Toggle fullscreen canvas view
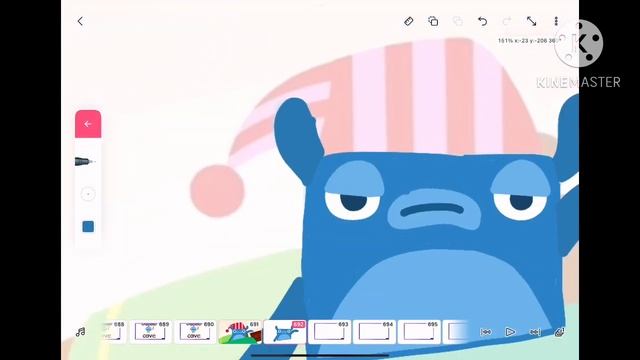640x360 pixels. coord(531,21)
